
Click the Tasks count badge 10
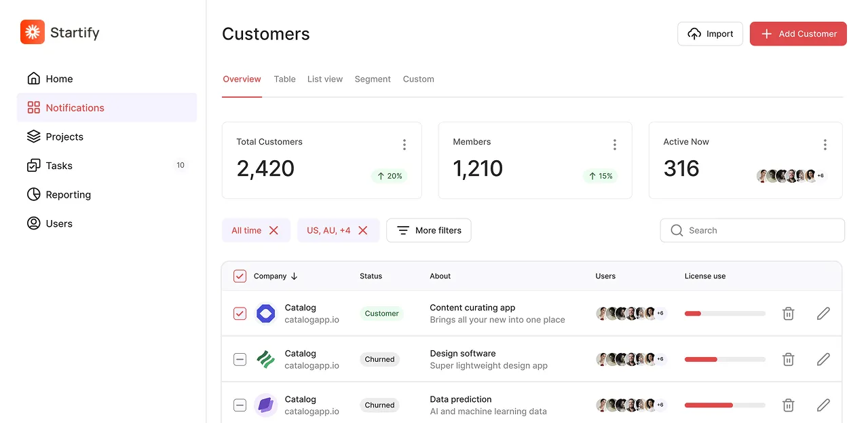[181, 165]
